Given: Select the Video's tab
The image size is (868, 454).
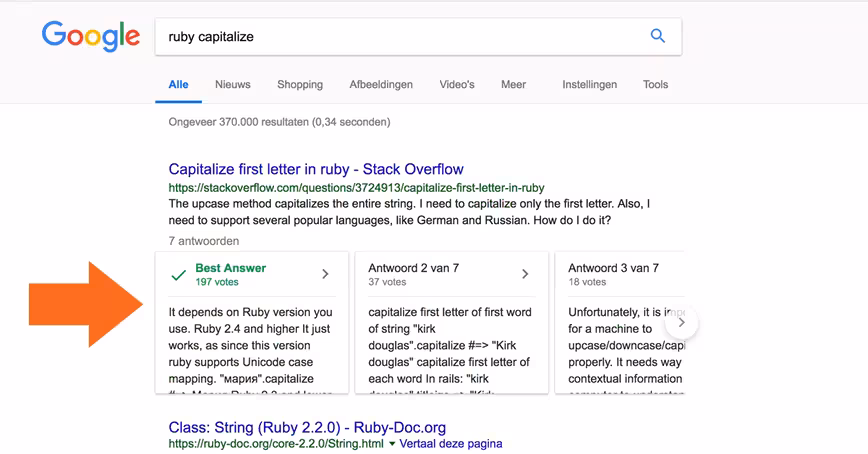Looking at the screenshot, I should click(457, 85).
